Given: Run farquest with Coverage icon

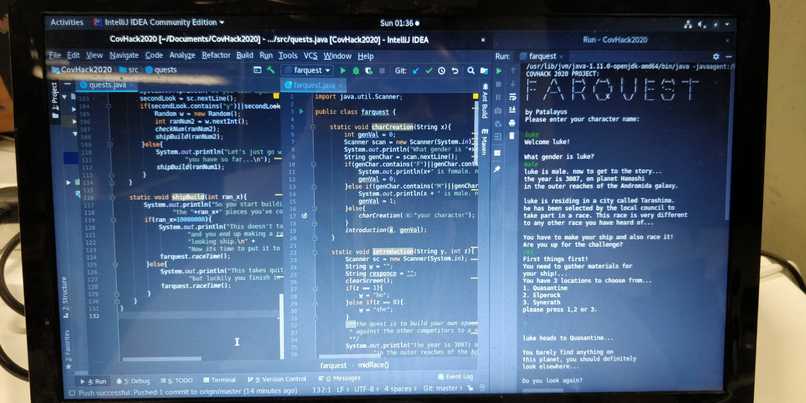Looking at the screenshot, I should pyautogui.click(x=369, y=70).
